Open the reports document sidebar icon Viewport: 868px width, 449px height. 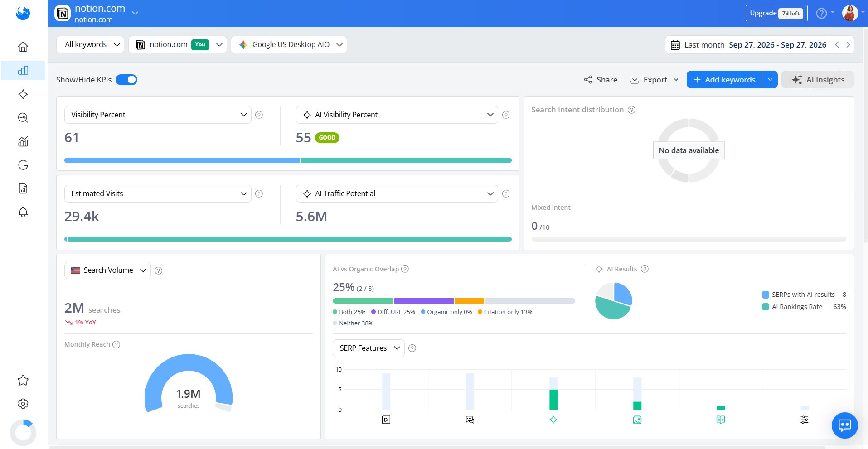click(23, 188)
